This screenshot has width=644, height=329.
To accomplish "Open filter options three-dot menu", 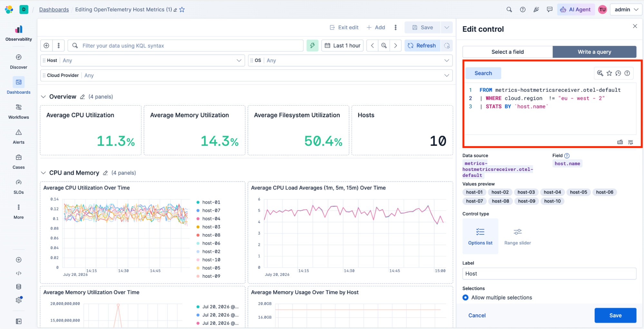I will coord(59,46).
